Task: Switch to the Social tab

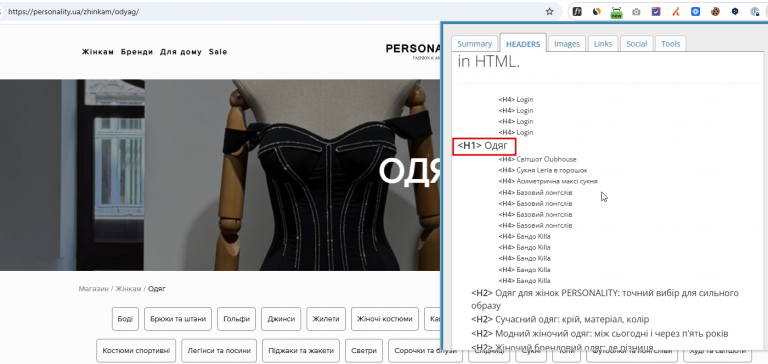Action: tap(636, 44)
